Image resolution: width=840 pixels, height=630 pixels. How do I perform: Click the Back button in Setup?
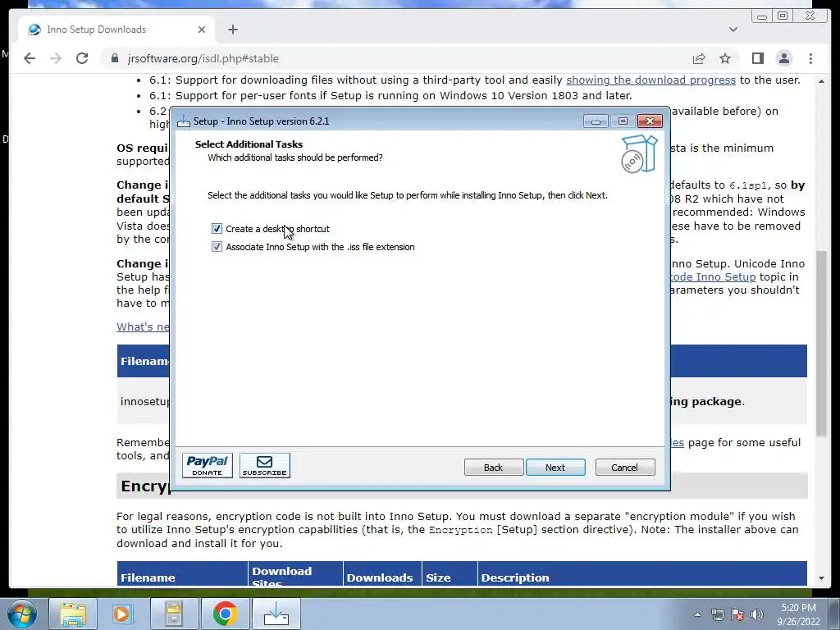[x=493, y=467]
